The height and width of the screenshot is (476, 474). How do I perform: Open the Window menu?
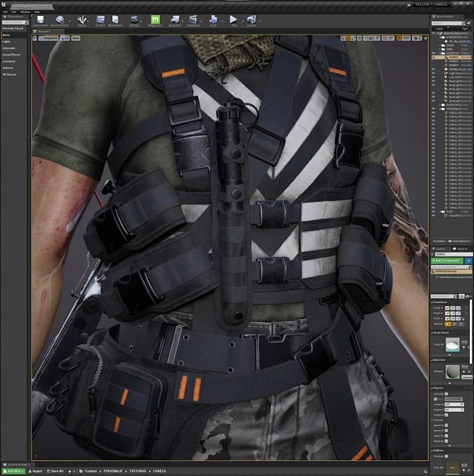click(25, 12)
